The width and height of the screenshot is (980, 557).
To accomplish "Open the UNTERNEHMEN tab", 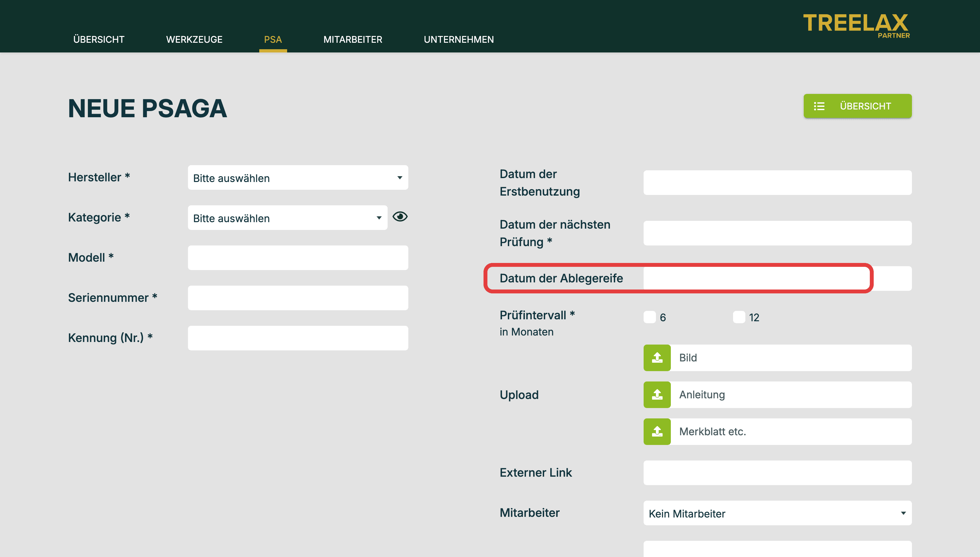I will point(459,40).
